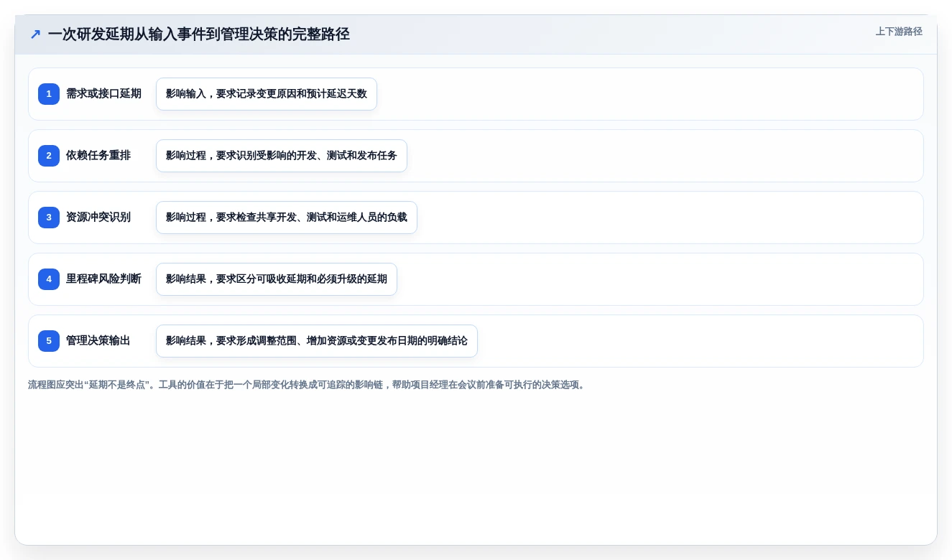The height and width of the screenshot is (560, 952).
Task: Click the description box about 记录变更原因和预计延迟天数
Action: [267, 94]
